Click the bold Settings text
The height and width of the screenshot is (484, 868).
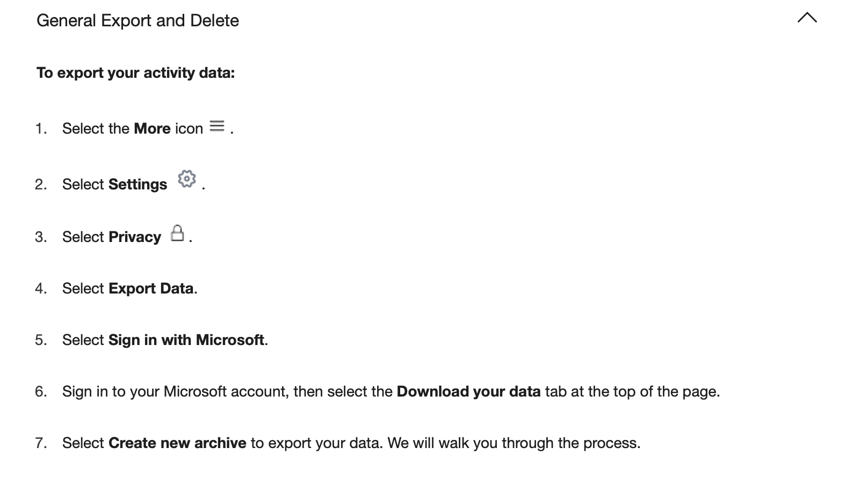[x=138, y=184]
